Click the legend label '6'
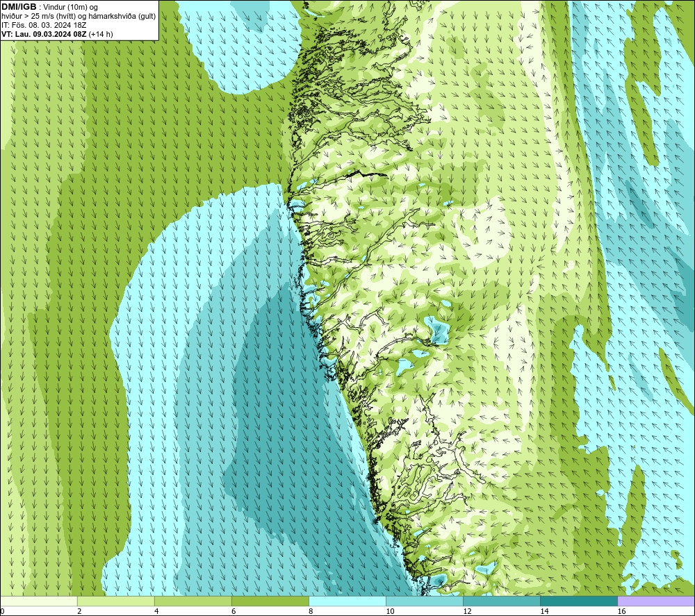Viewport: 695px width, 616px height. click(x=234, y=611)
